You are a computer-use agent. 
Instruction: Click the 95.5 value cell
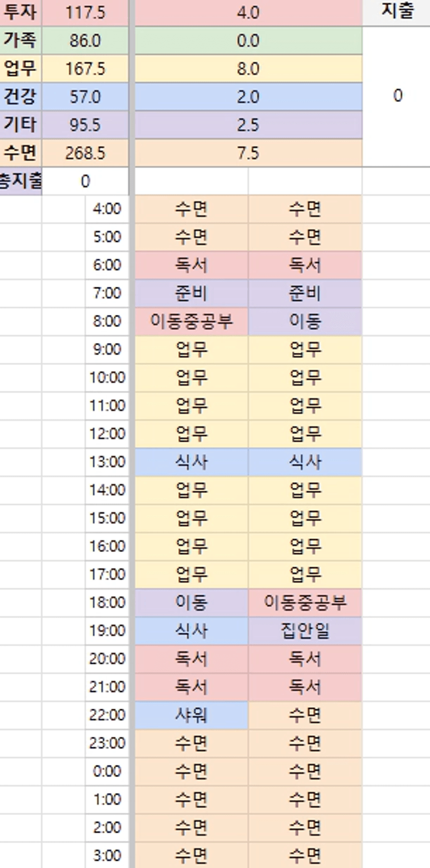coord(85,125)
